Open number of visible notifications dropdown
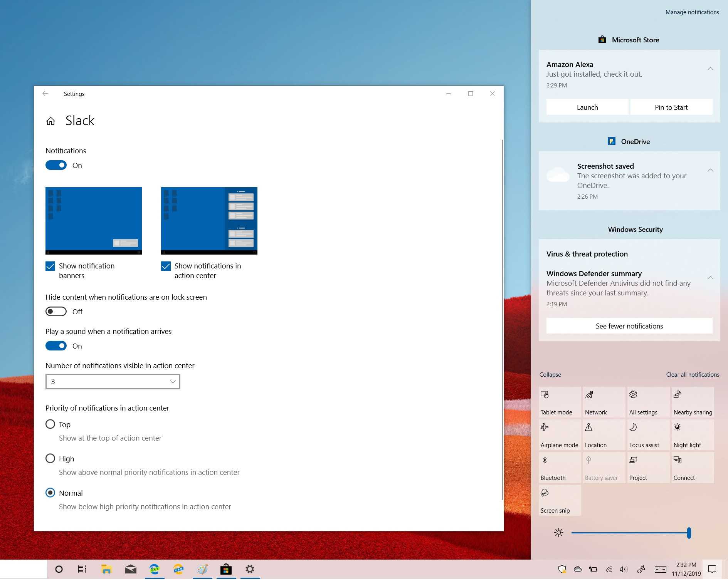This screenshot has width=728, height=580. [x=113, y=382]
